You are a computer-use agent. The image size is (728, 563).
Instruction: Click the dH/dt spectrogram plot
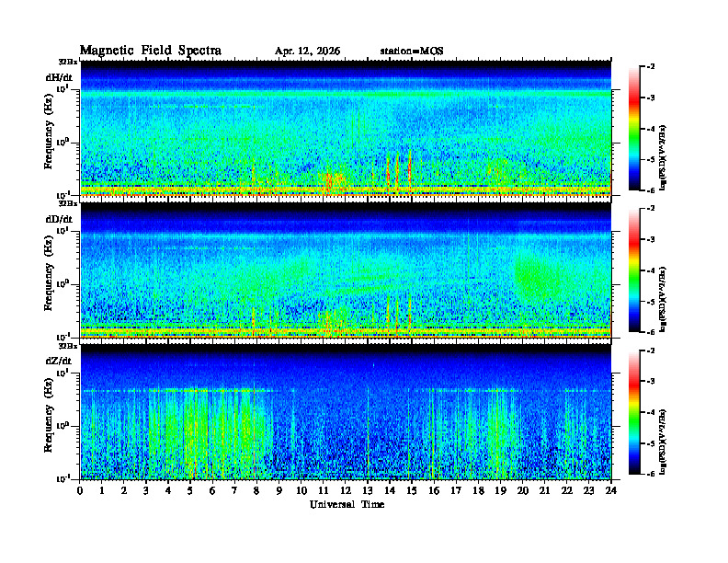click(346, 128)
